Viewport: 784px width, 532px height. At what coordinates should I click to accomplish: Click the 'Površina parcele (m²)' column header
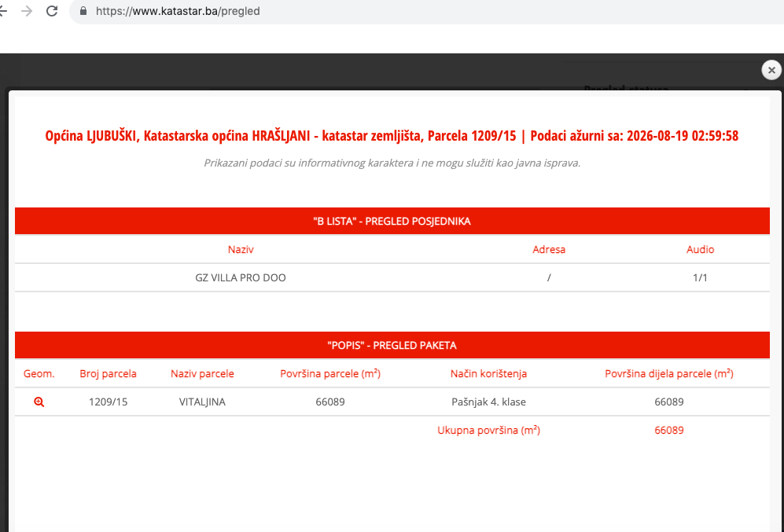click(x=330, y=373)
